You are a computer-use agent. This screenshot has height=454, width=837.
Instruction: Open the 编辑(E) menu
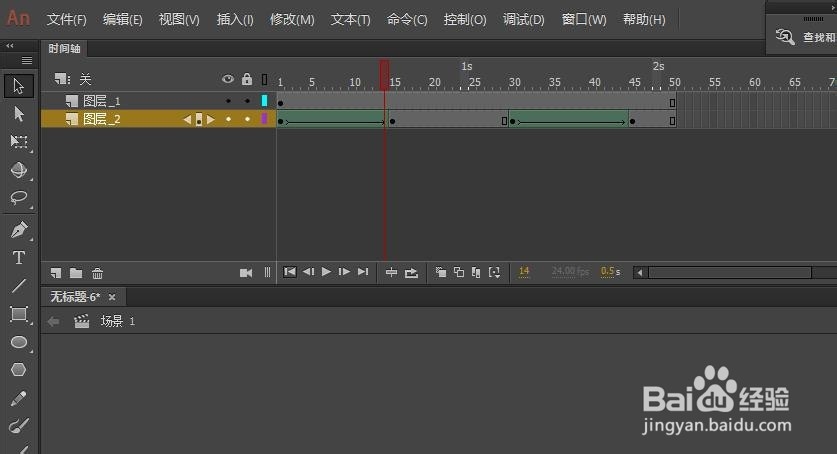[123, 20]
